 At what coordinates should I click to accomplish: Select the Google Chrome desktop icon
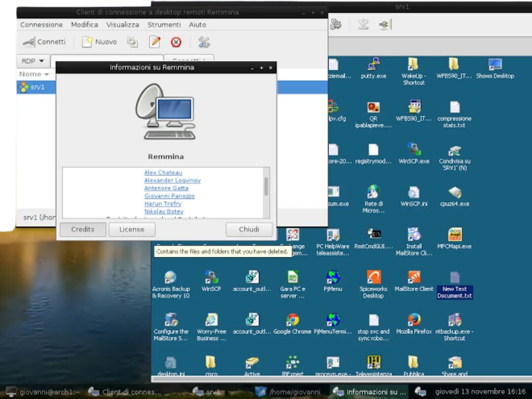click(292, 324)
